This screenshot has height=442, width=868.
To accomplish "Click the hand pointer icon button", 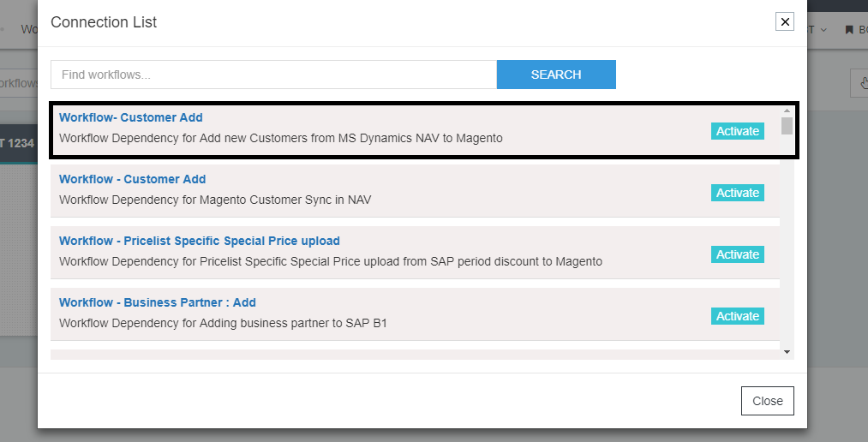I will [x=859, y=83].
